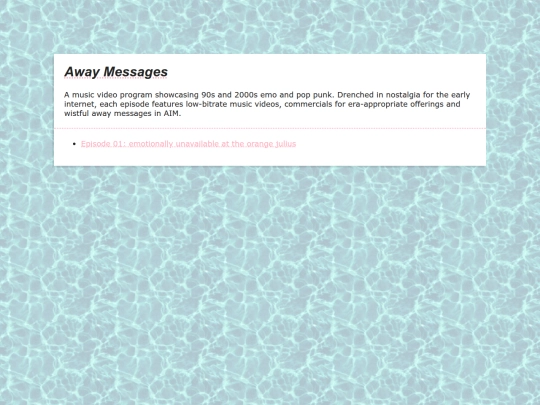Click the water-pattern background below the card
This screenshot has height=405, width=540.
point(270,276)
